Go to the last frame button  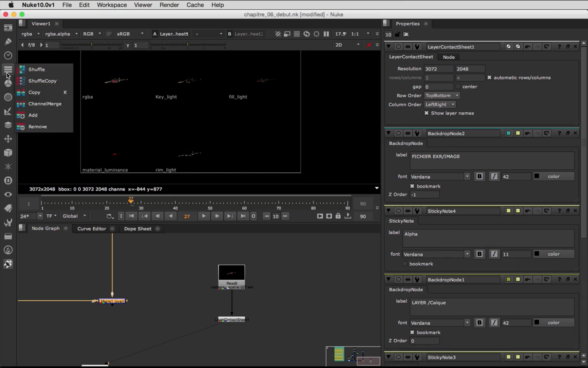pos(243,216)
